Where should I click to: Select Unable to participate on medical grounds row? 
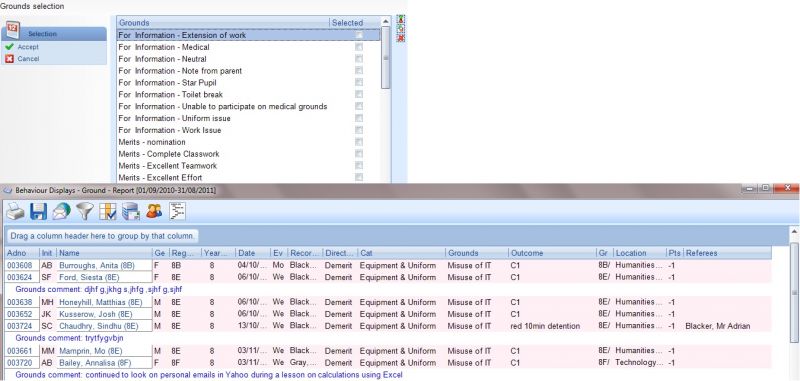248,106
